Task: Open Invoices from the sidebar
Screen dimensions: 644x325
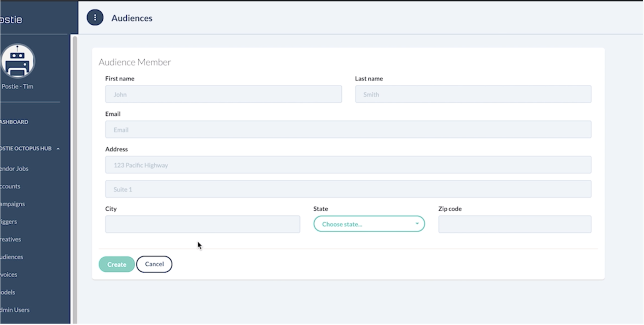Action: click(x=9, y=275)
